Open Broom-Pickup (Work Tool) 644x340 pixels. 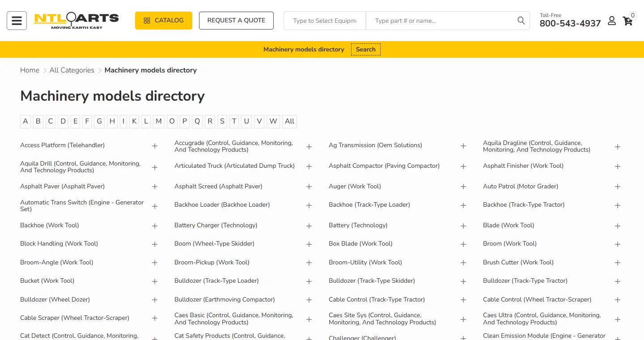coord(212,262)
